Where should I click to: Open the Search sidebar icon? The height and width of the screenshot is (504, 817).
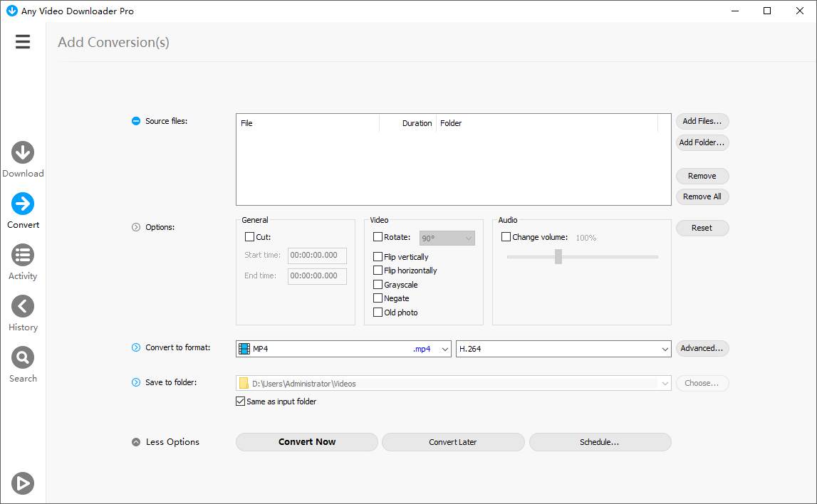(23, 357)
